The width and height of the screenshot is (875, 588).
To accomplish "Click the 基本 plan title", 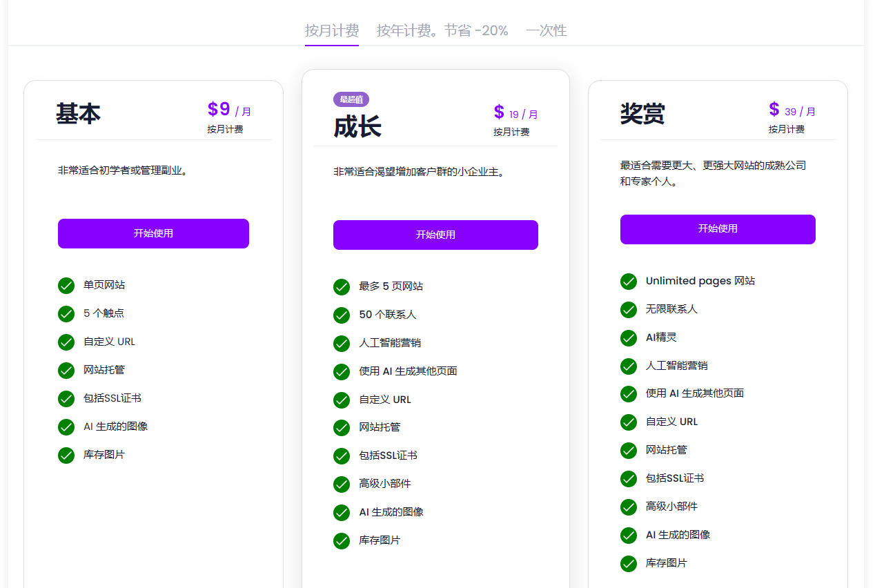I will click(78, 114).
